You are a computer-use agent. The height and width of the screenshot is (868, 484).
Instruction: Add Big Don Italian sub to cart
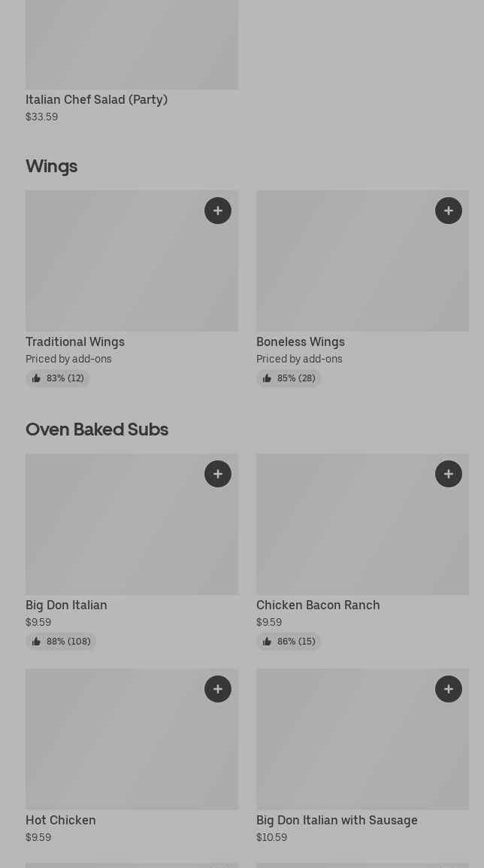coord(218,474)
